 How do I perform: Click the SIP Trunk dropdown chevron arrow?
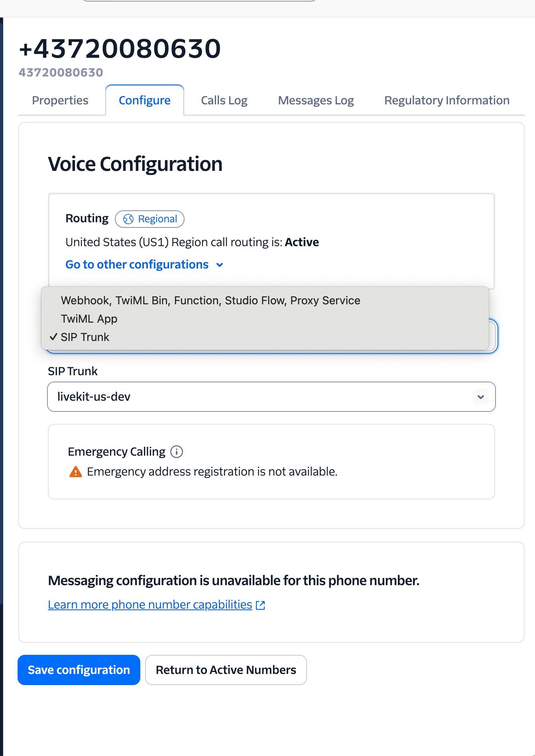pyautogui.click(x=480, y=396)
